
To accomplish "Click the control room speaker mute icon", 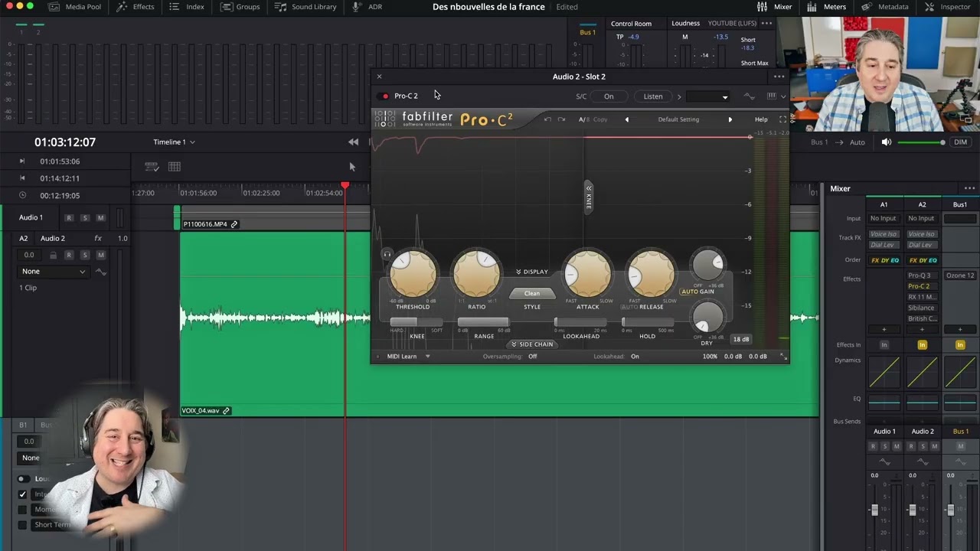I will (x=886, y=142).
